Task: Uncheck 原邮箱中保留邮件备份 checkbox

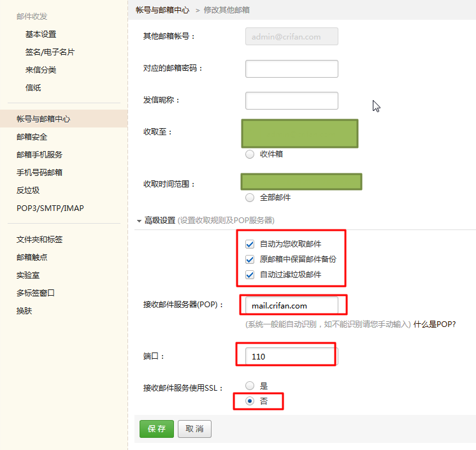Action: click(250, 259)
